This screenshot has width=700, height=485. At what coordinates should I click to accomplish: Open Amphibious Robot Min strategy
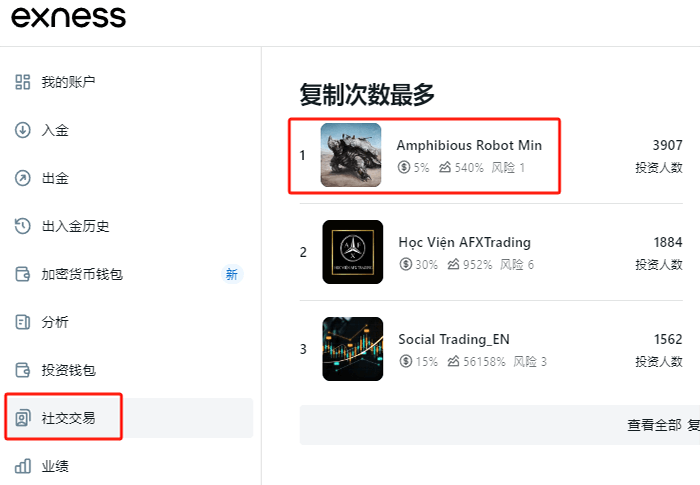469,145
